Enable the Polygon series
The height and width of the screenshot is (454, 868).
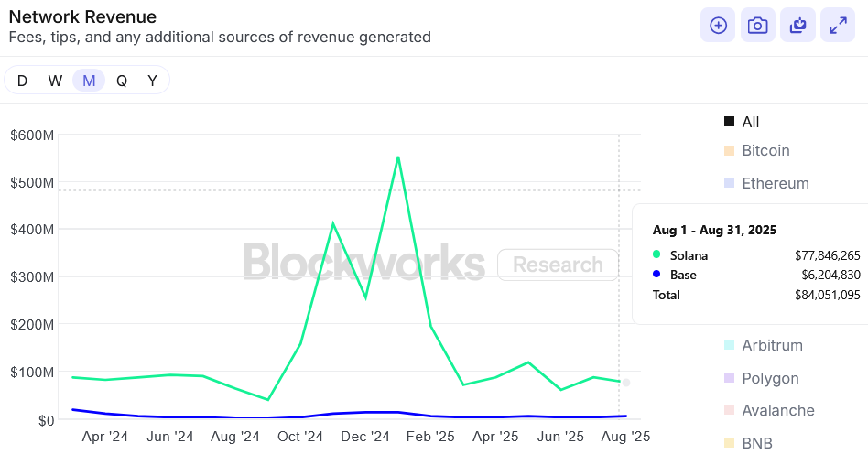click(x=762, y=378)
